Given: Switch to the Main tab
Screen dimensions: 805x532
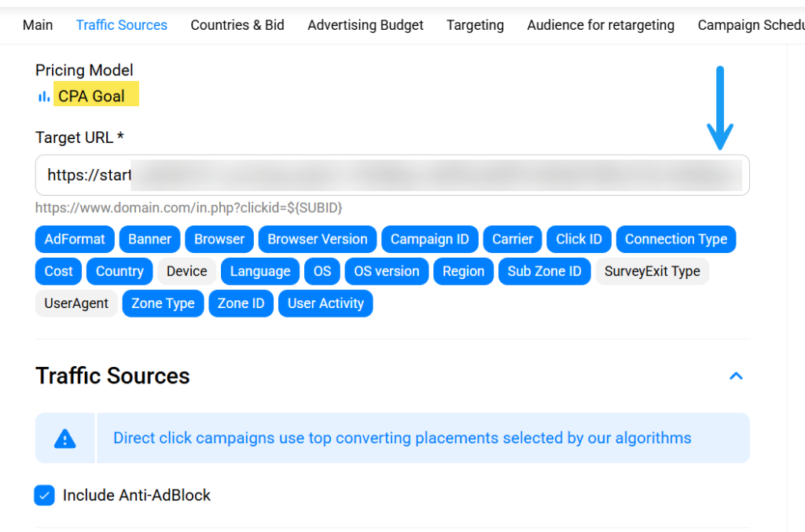Looking at the screenshot, I should (37, 24).
